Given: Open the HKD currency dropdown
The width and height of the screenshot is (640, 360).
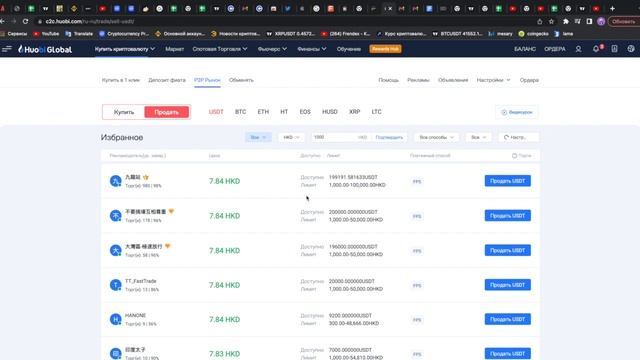Looking at the screenshot, I should pyautogui.click(x=291, y=137).
